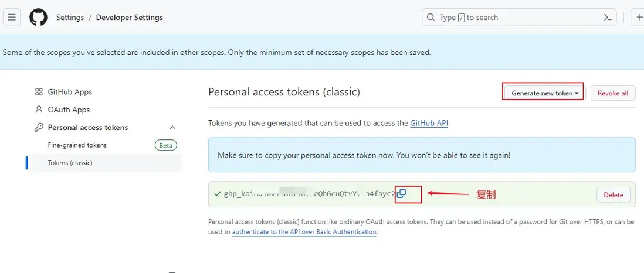
Task: Open the GitHub API link
Action: point(429,124)
